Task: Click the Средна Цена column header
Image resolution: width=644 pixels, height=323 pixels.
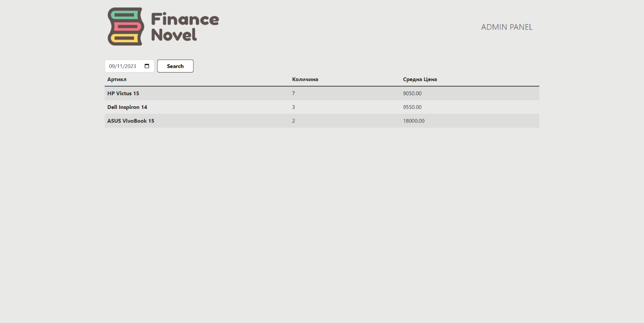Action: pos(420,79)
